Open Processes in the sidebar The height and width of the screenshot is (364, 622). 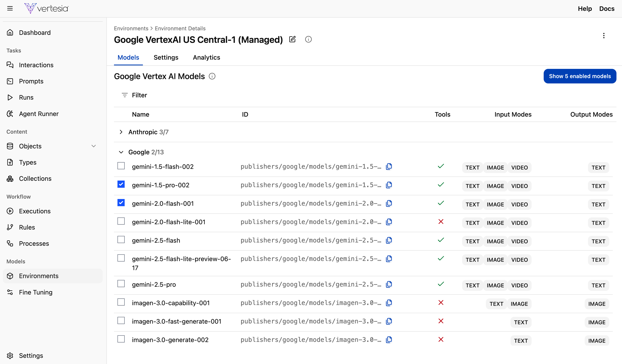52,243
